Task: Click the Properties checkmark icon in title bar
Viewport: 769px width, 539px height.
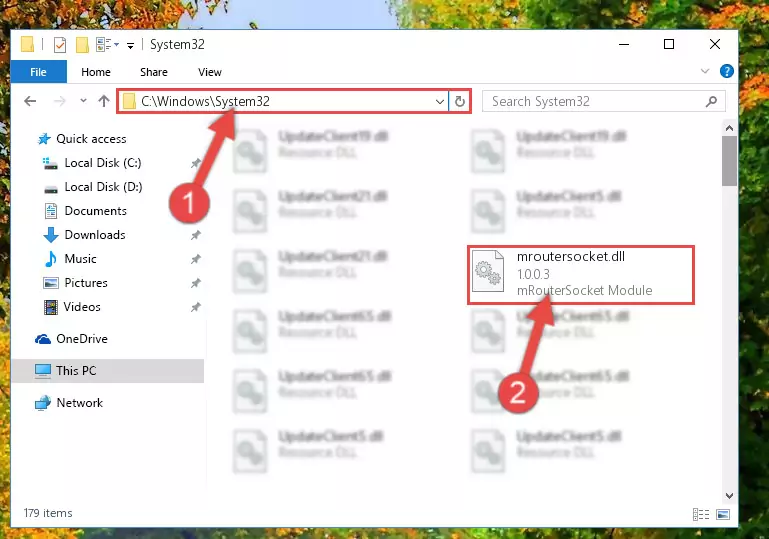Action: click(60, 45)
